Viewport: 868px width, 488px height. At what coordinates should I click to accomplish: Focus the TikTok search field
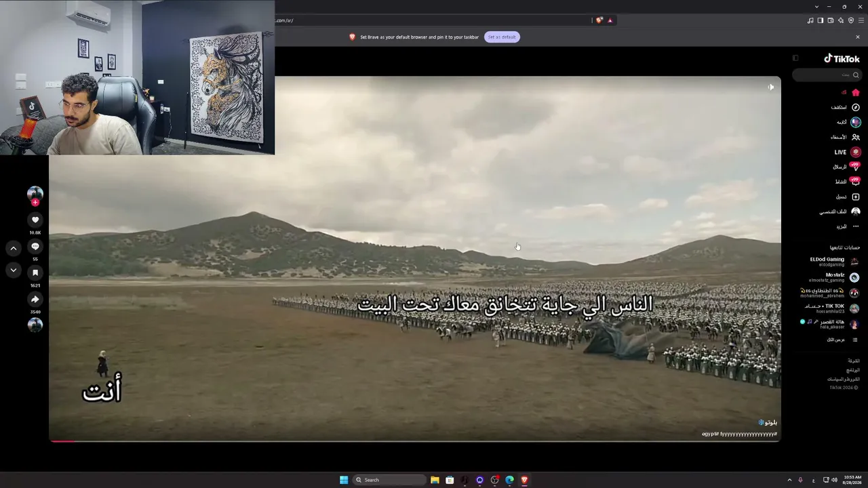(x=827, y=75)
